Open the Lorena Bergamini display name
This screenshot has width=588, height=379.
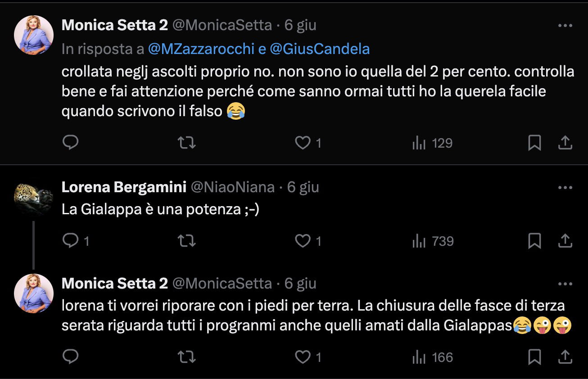pos(124,187)
